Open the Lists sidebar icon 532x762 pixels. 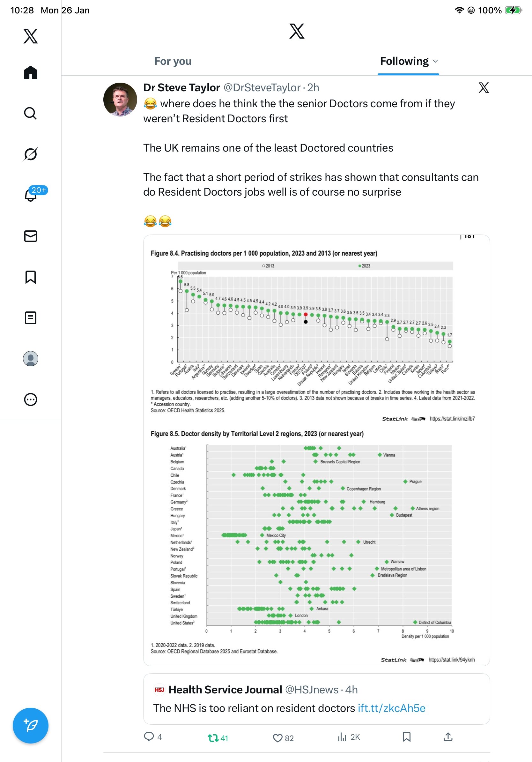point(31,317)
